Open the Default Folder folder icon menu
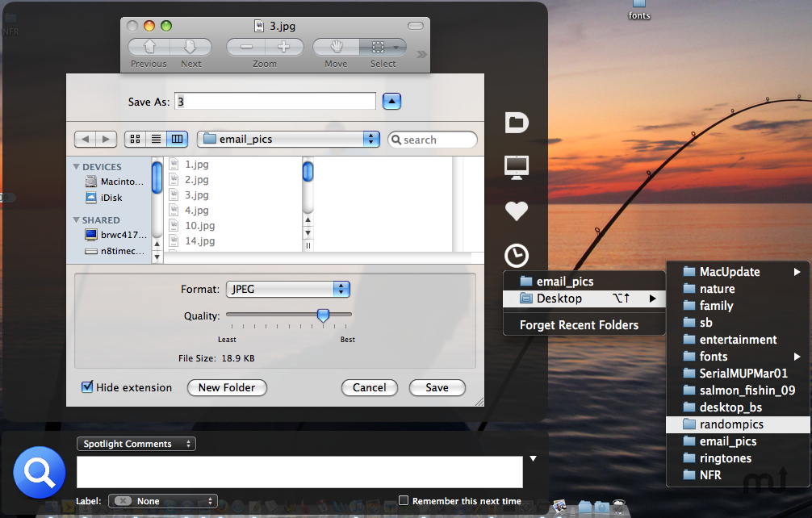The width and height of the screenshot is (812, 518). coord(517,122)
